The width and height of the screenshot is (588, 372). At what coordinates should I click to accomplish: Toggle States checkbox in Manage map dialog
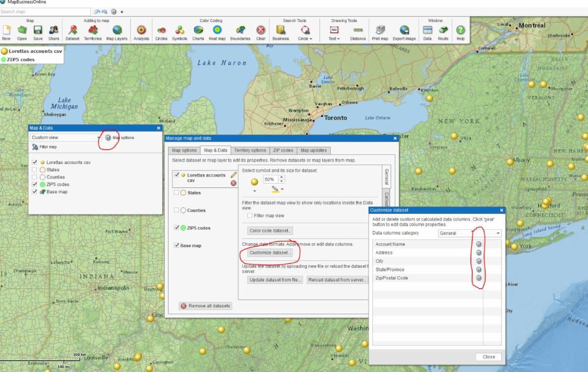pos(176,193)
